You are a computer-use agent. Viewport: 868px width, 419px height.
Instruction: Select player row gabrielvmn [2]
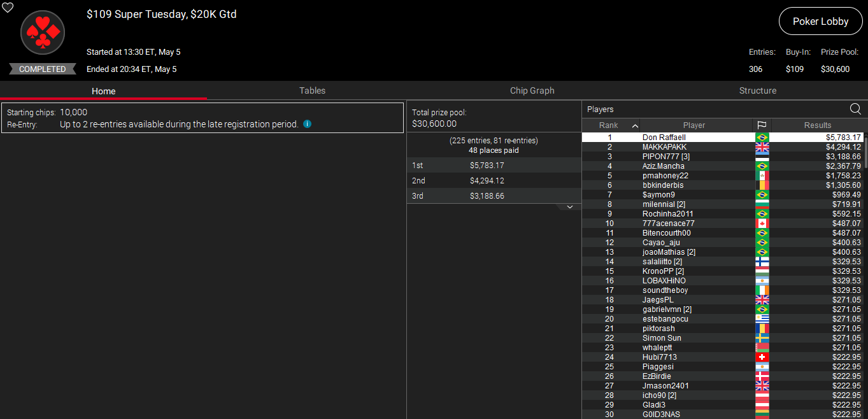pyautogui.click(x=723, y=309)
